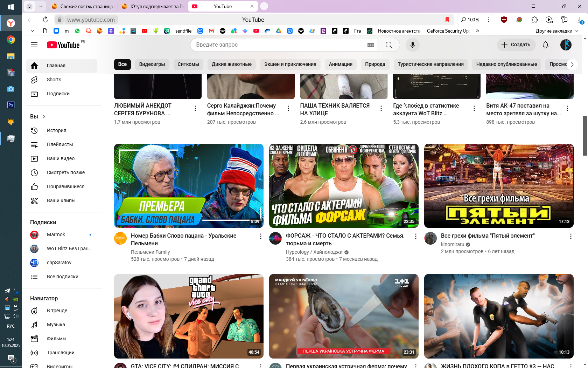
Task: Click the search magnifier button
Action: tap(388, 45)
